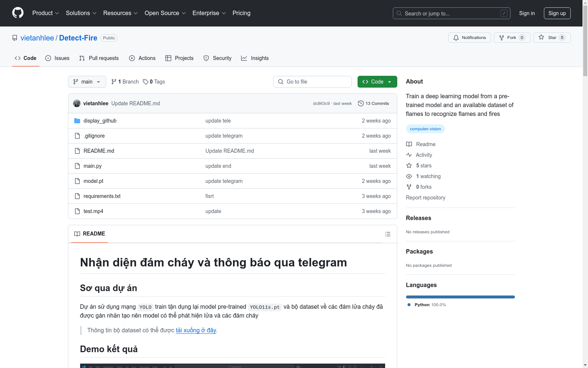The width and height of the screenshot is (588, 368).
Task: Click the Python 100.0% language entry
Action: click(427, 305)
